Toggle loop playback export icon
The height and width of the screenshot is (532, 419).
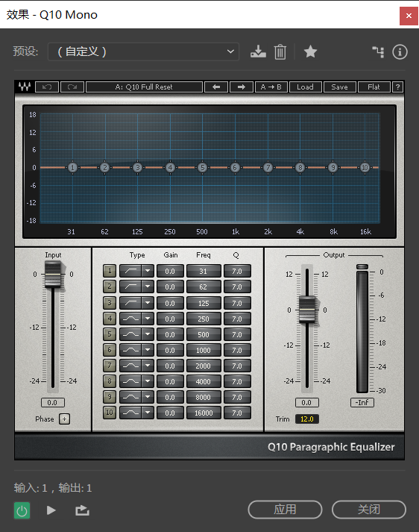coord(82,510)
